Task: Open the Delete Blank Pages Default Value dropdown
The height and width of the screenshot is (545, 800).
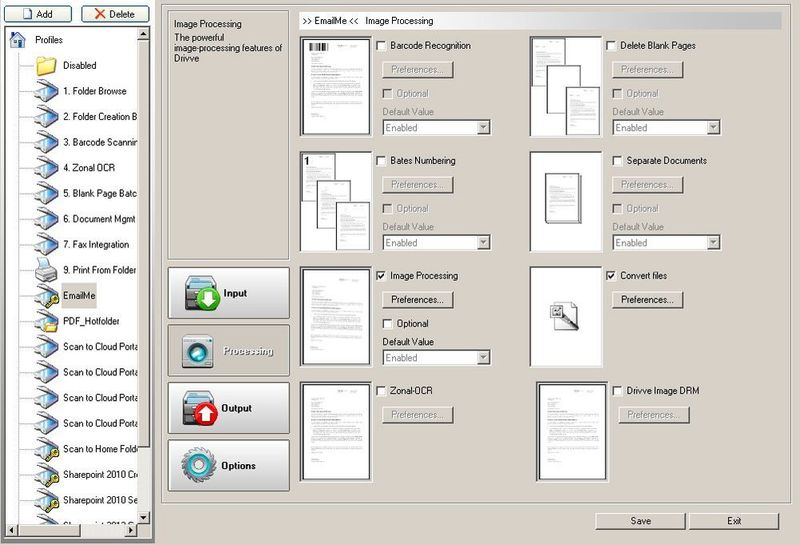Action: click(x=666, y=128)
